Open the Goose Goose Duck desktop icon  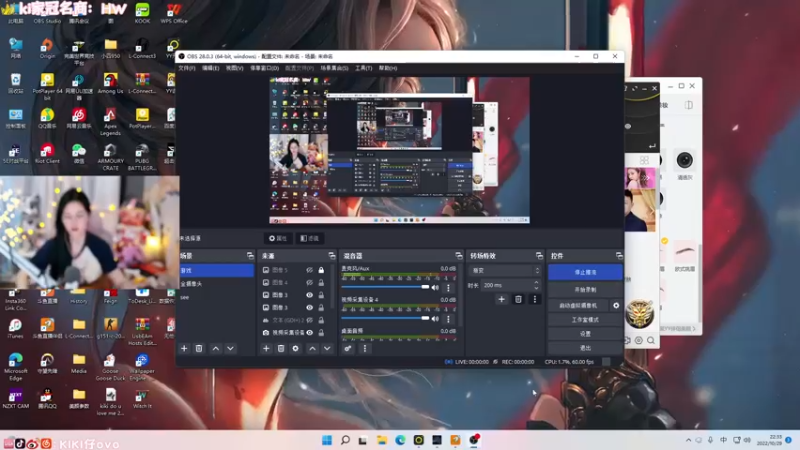click(x=110, y=367)
